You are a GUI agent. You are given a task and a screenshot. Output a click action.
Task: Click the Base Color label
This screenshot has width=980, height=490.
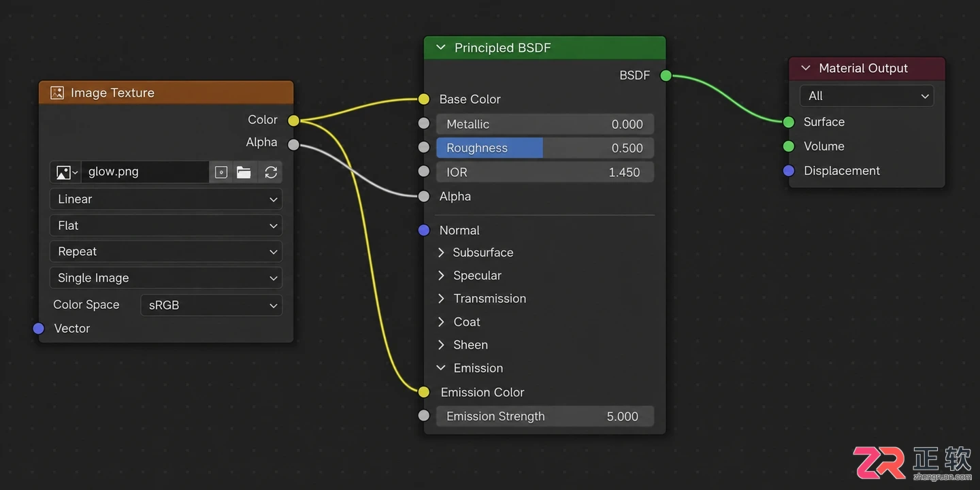(x=470, y=99)
